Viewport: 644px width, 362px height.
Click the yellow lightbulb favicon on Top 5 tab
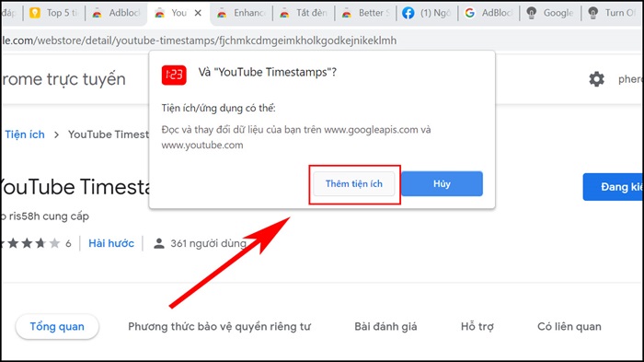click(35, 13)
